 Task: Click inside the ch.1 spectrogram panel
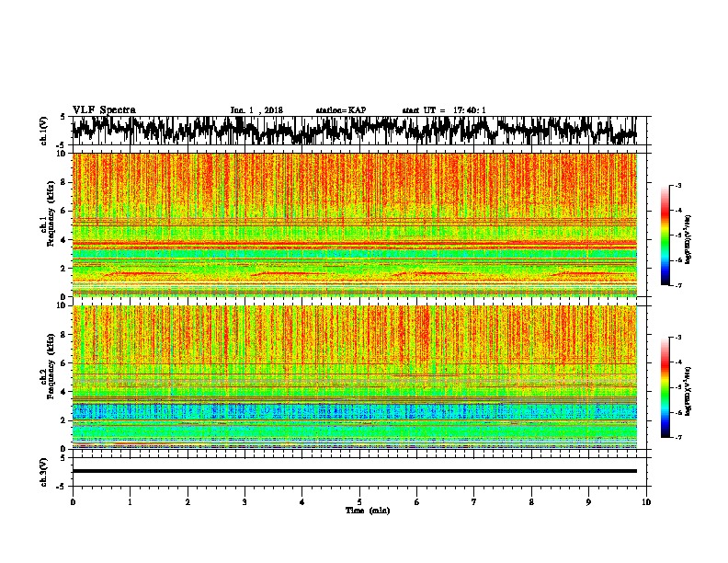pos(355,224)
